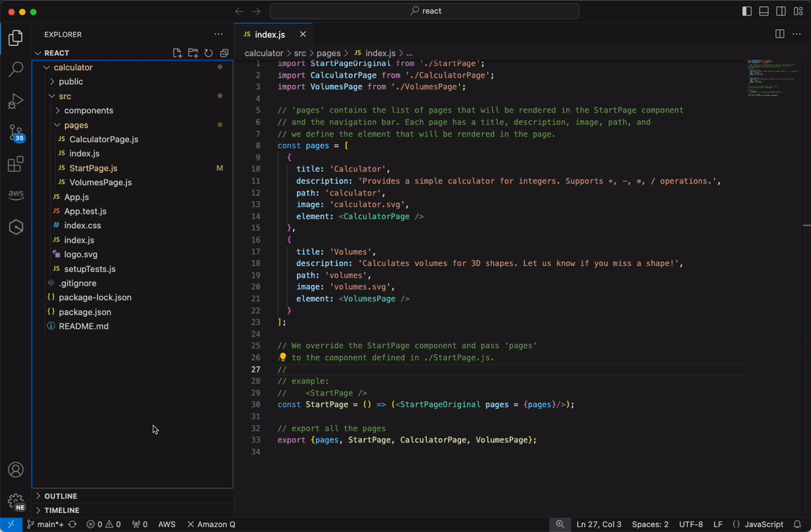Click the pages breadcrumb segment
This screenshot has width=811, height=532.
328,53
